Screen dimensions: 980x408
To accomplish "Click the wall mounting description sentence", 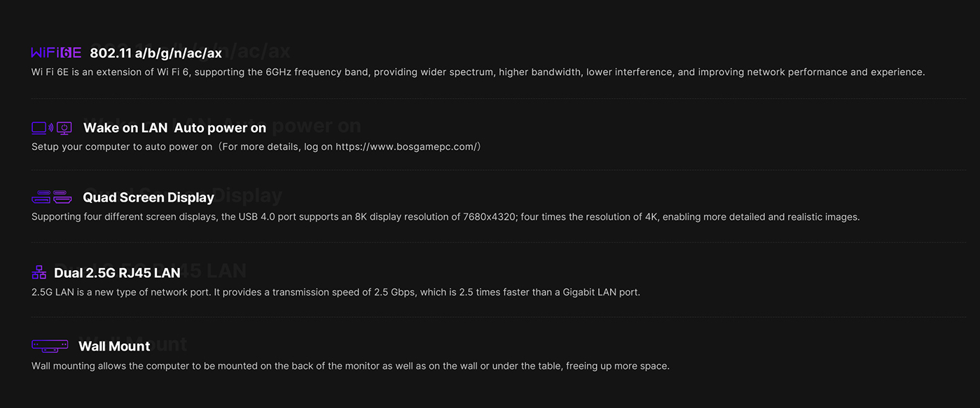I will pos(350,366).
